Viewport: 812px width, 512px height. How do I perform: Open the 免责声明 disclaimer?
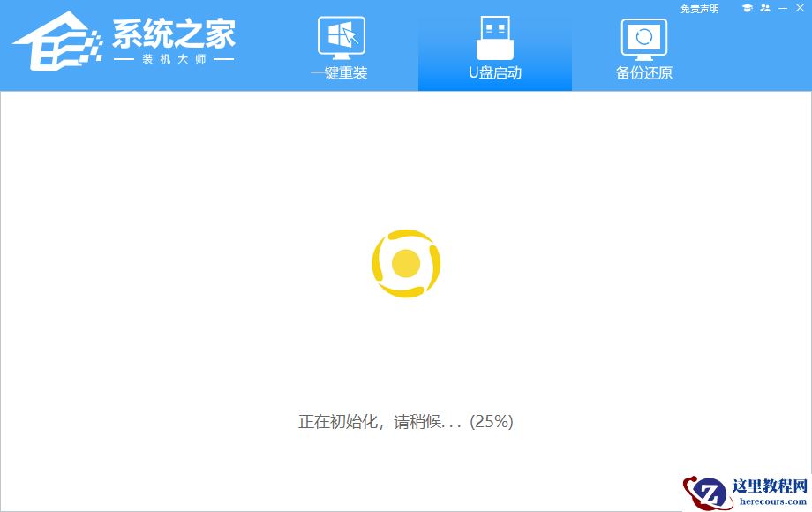point(700,8)
